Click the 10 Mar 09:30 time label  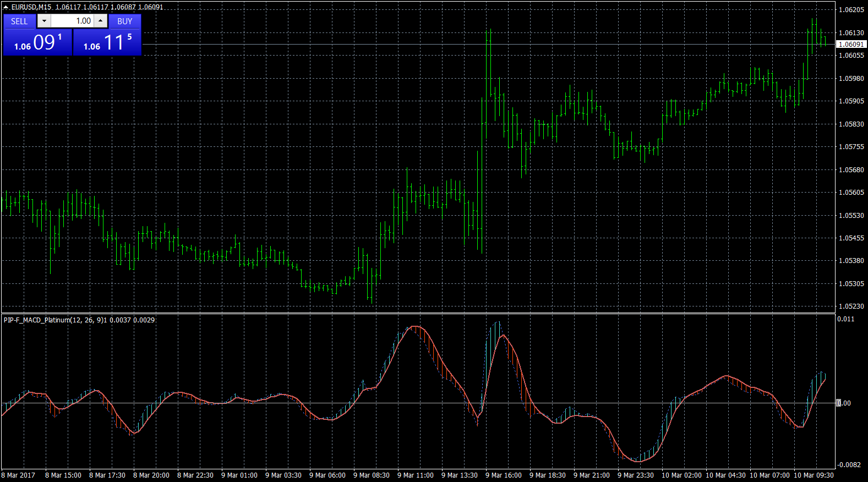814,475
